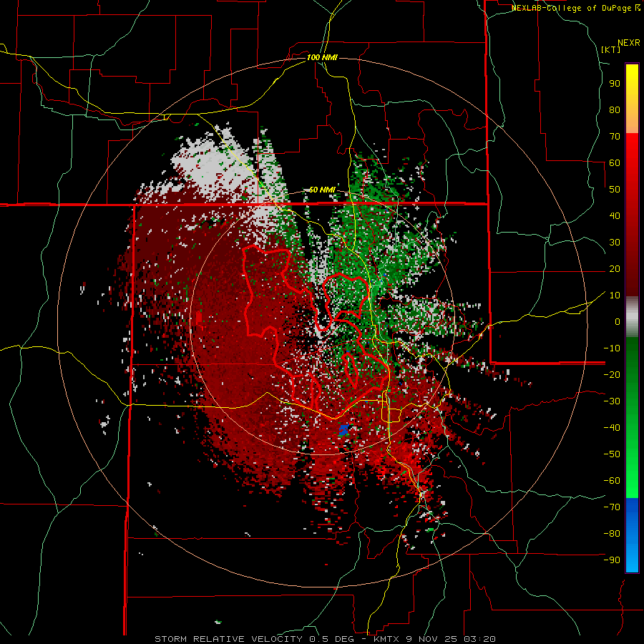Click the positive 20 knots scale value

tap(615, 268)
